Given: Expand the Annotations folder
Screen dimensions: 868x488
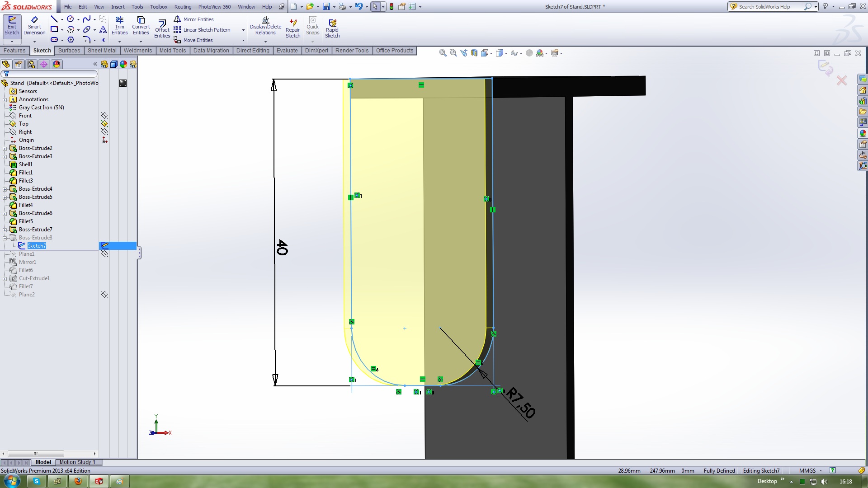Looking at the screenshot, I should (x=5, y=99).
